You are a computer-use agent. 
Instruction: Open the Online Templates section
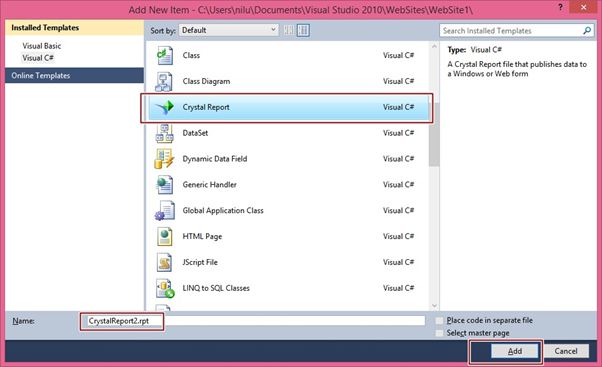[74, 76]
